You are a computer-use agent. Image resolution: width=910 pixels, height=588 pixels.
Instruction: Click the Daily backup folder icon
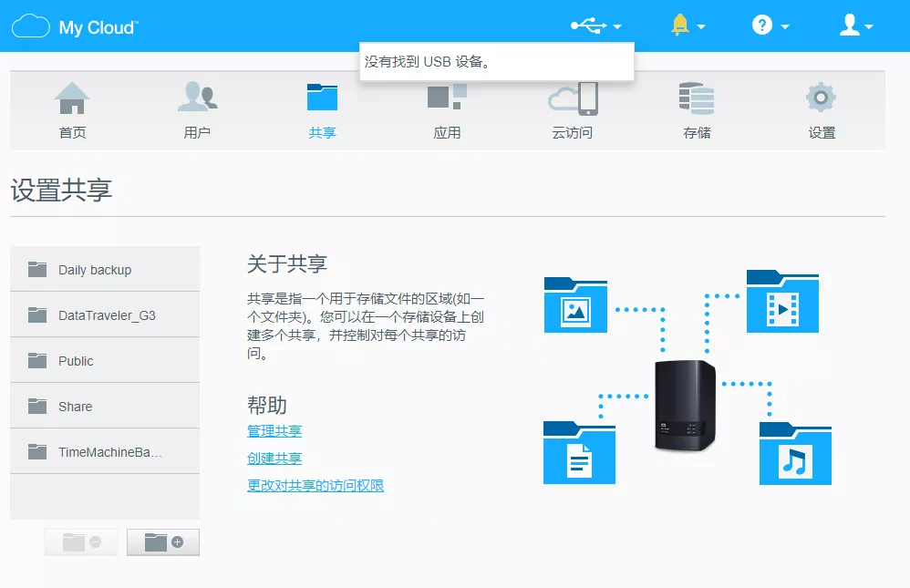[37, 269]
